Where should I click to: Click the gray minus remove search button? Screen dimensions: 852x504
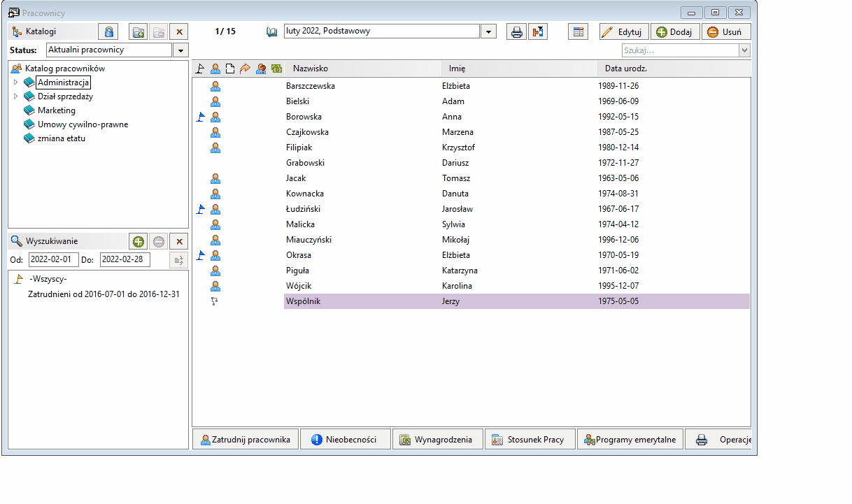tap(159, 241)
